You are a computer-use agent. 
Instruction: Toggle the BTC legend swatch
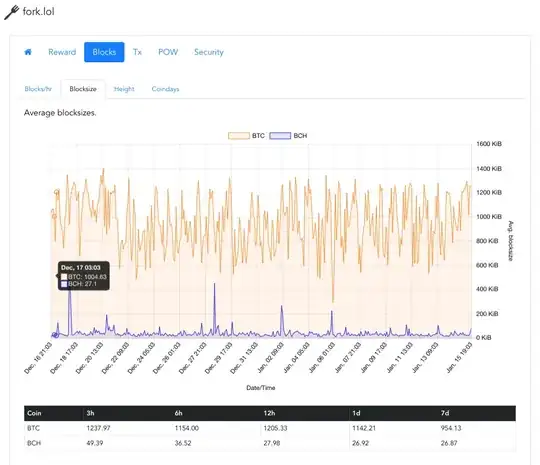(x=239, y=136)
